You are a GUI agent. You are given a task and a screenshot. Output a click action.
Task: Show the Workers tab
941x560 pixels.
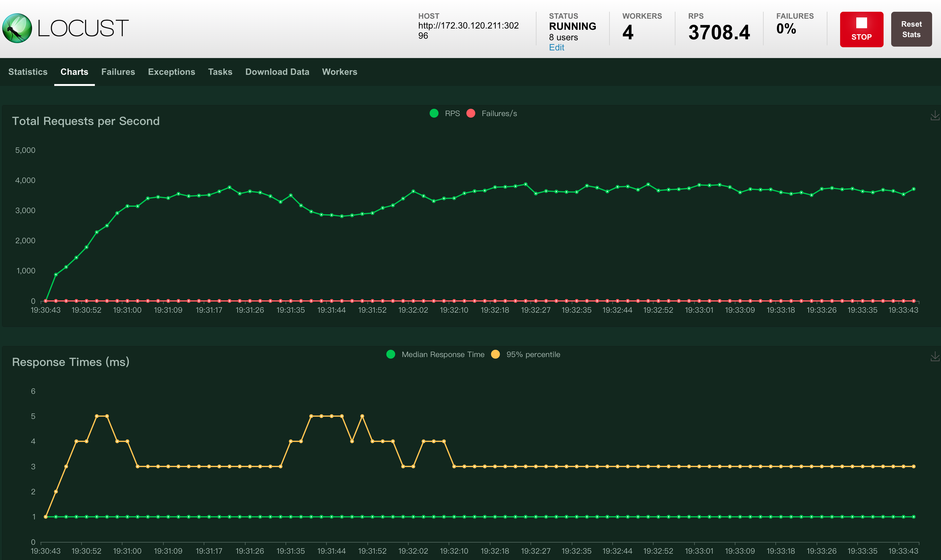point(339,72)
